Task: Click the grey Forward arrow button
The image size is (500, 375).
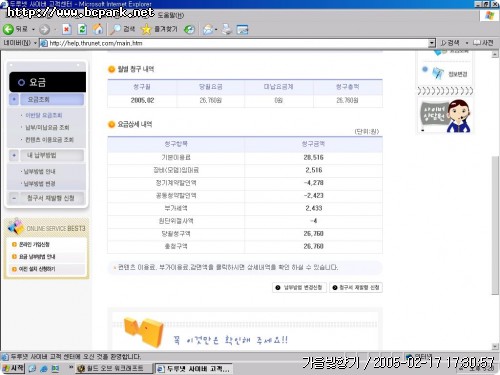Action: click(44, 30)
